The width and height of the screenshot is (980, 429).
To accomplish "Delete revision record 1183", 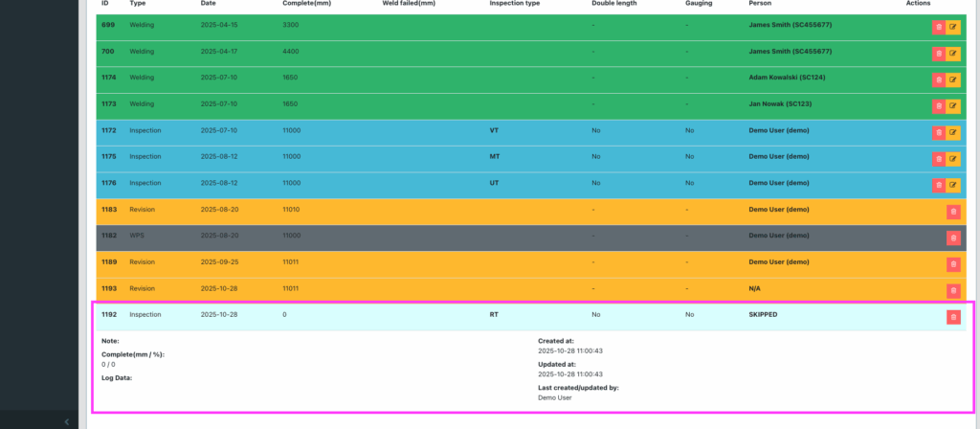I will pyautogui.click(x=953, y=212).
